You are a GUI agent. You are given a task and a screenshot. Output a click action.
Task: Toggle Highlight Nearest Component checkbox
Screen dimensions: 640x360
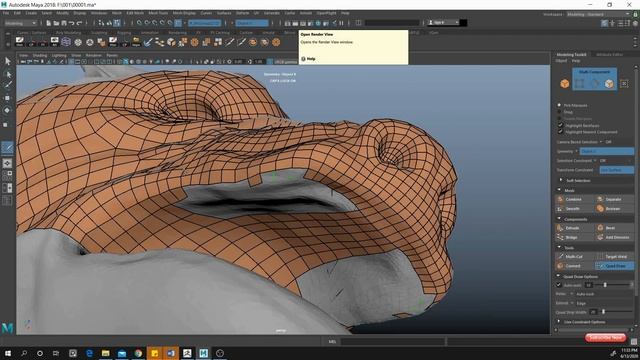pyautogui.click(x=560, y=132)
